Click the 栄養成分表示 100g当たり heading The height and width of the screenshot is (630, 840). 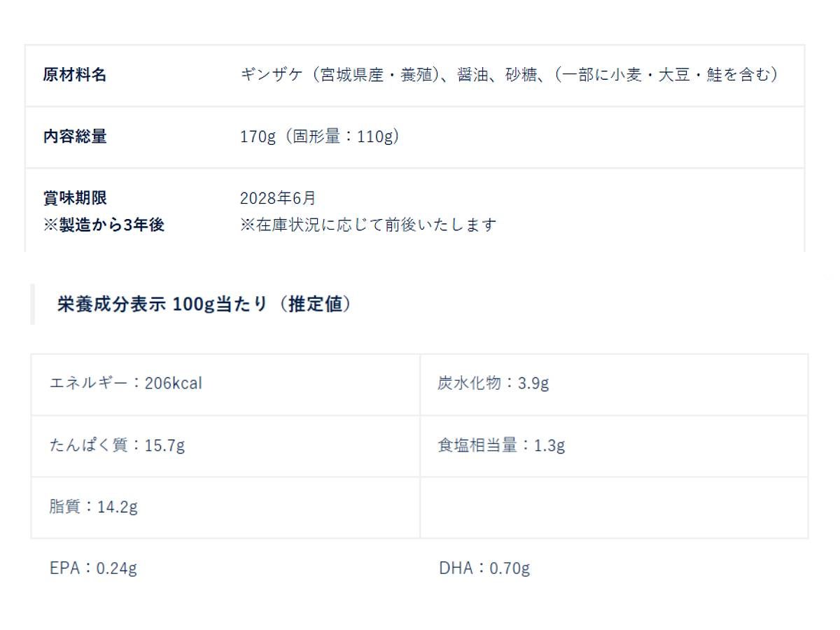pyautogui.click(x=204, y=304)
